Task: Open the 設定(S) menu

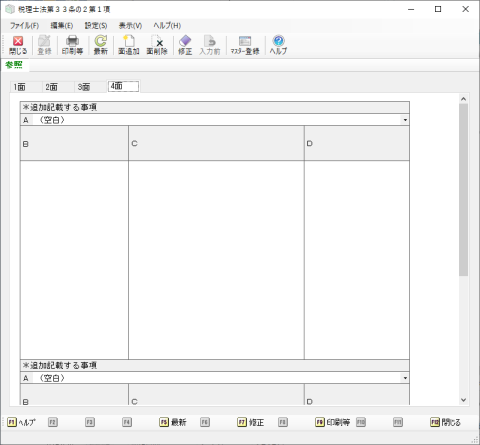Action: pyautogui.click(x=96, y=26)
